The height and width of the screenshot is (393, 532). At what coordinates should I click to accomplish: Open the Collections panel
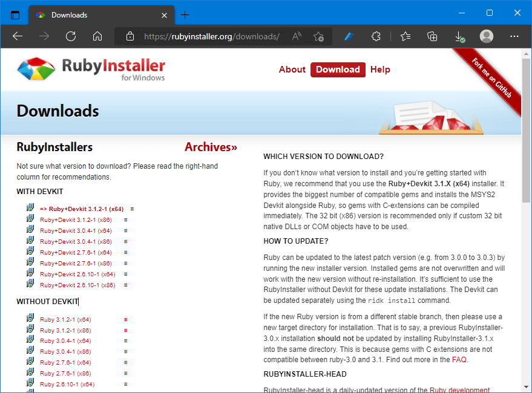(x=432, y=36)
